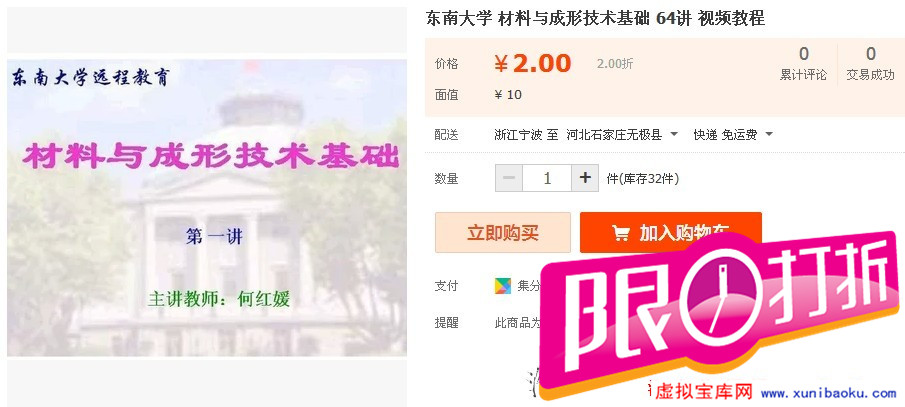Click the 加入购物车 button
This screenshot has height=407, width=905.
(x=671, y=233)
